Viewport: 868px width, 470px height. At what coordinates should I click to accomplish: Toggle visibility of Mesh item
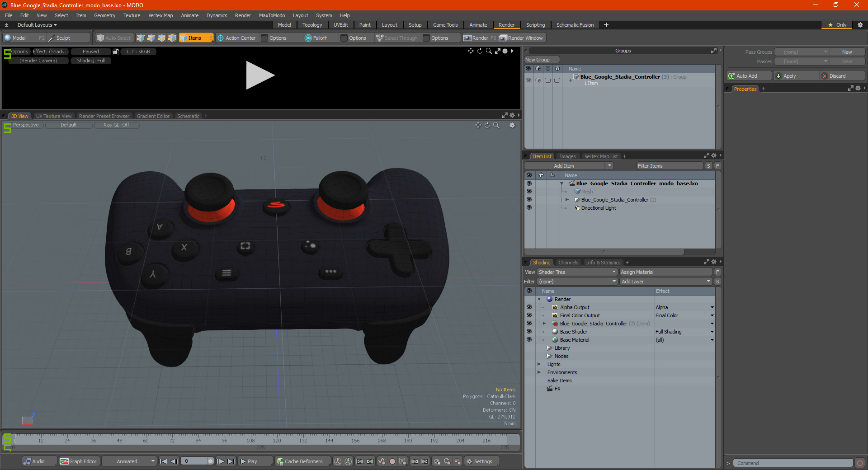529,192
